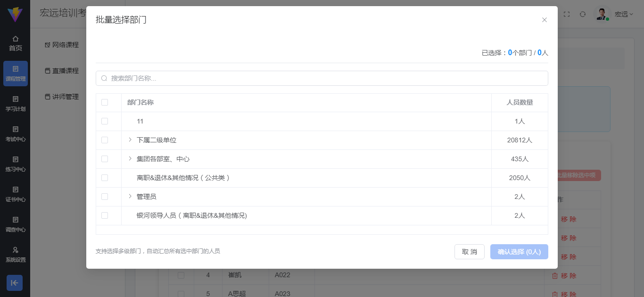
Task: Refresh the page using the top bar icon
Action: click(x=583, y=14)
